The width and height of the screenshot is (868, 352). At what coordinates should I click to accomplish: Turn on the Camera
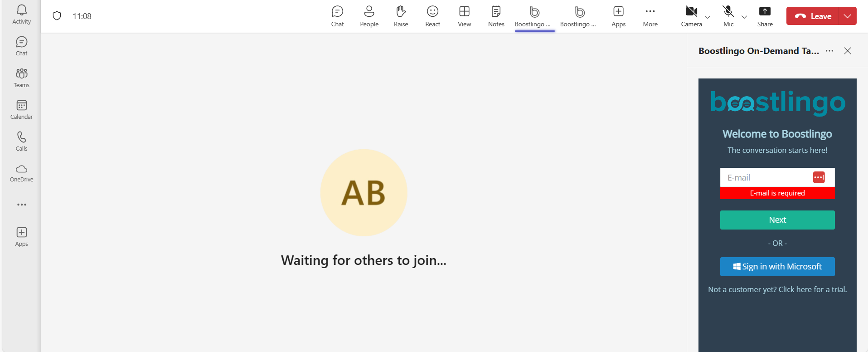[x=691, y=16]
